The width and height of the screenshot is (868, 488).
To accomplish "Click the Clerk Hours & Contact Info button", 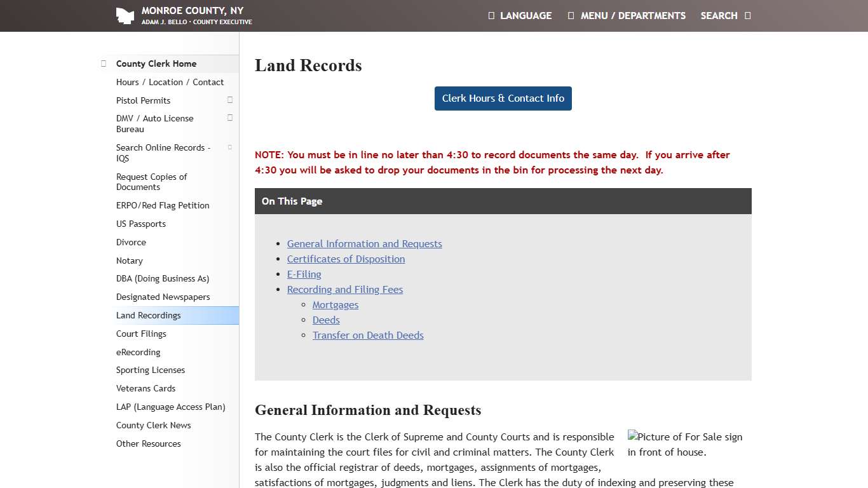I will (503, 98).
